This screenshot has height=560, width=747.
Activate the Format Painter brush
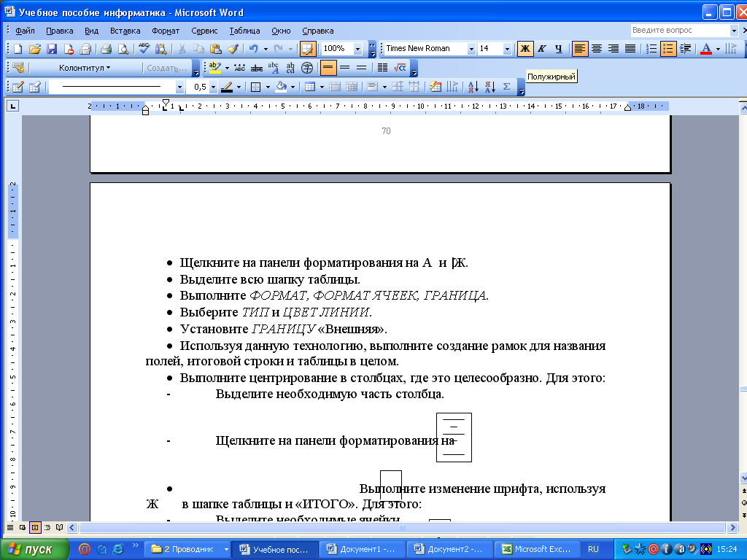(x=233, y=49)
